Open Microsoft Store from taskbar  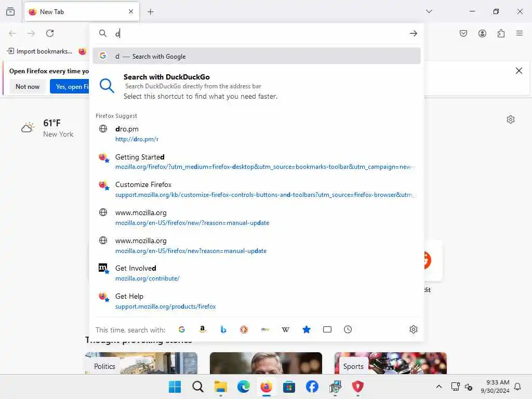[289, 387]
